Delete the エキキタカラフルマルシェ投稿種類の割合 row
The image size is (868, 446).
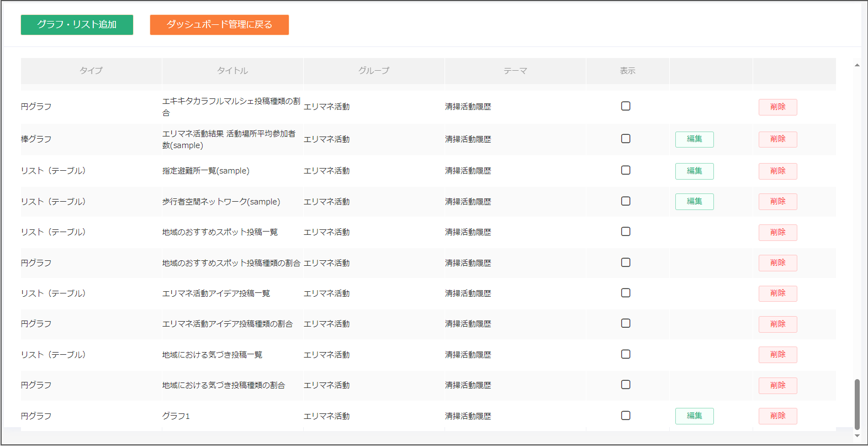[x=778, y=107]
